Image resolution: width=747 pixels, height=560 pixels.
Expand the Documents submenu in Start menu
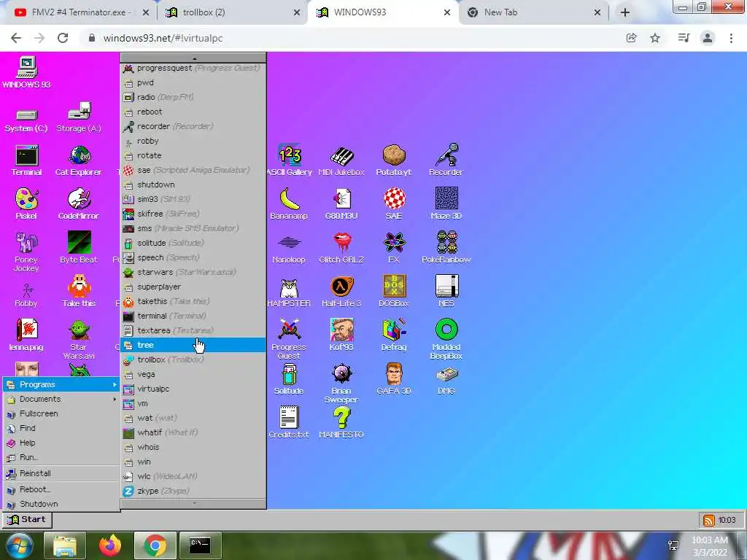(61, 399)
